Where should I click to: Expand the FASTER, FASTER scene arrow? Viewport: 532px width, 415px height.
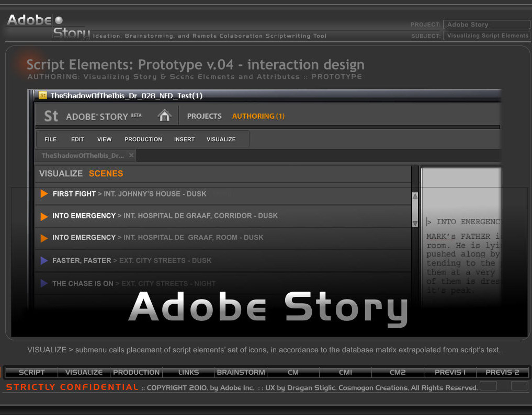tap(44, 260)
